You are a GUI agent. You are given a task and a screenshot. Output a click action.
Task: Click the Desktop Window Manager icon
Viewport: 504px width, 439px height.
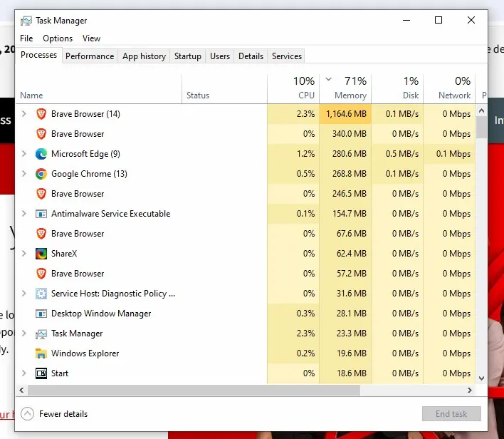click(x=41, y=314)
